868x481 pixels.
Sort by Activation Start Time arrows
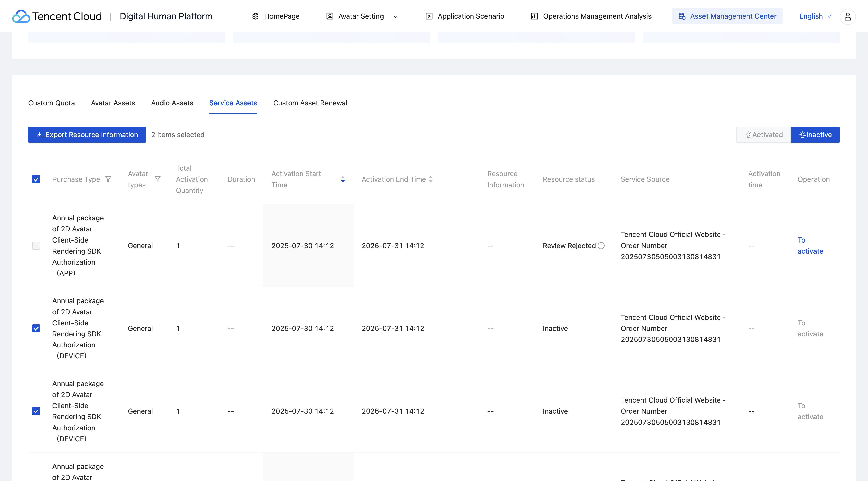(x=343, y=179)
